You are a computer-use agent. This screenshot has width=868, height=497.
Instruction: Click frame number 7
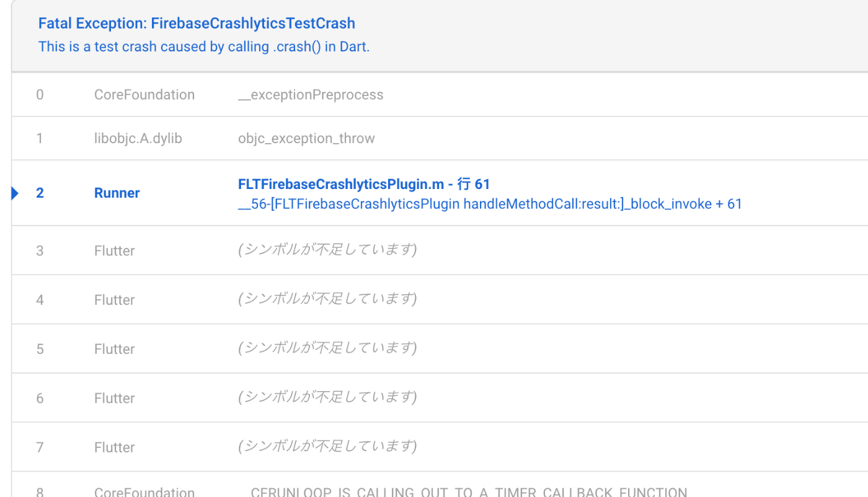[x=40, y=447]
